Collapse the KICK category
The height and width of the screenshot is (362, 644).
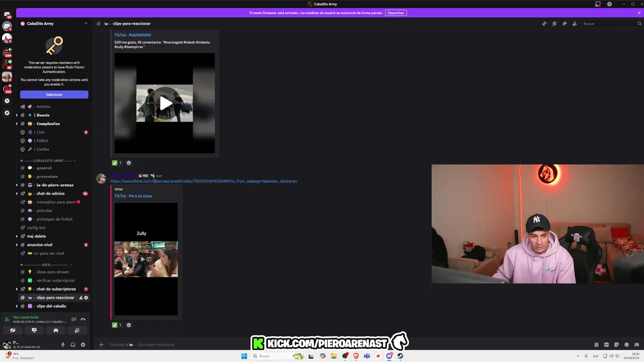(46, 264)
